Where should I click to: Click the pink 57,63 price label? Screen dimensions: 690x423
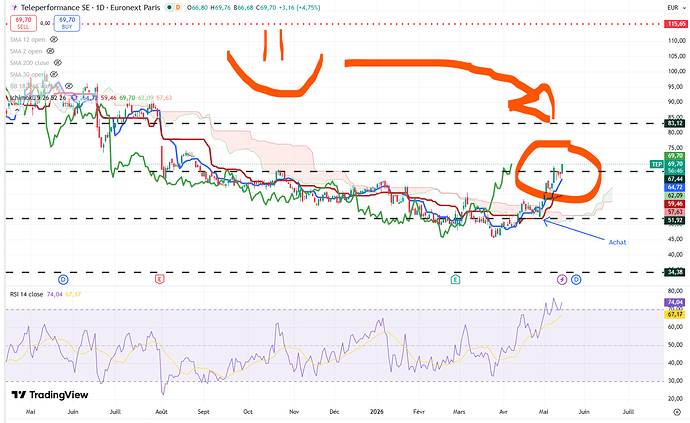(x=675, y=212)
